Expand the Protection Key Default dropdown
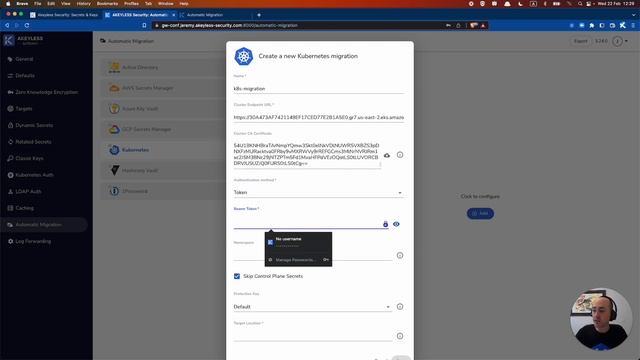This screenshot has height=360, width=640. pos(313,307)
